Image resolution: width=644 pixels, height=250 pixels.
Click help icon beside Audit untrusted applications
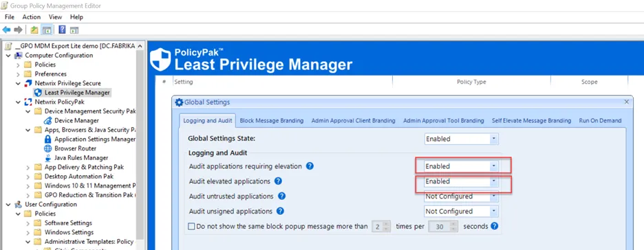click(x=282, y=196)
